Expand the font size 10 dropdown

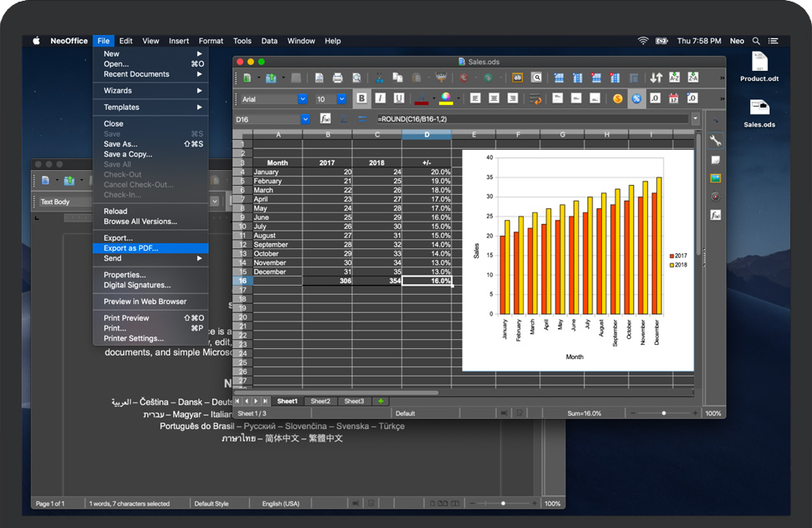[341, 99]
